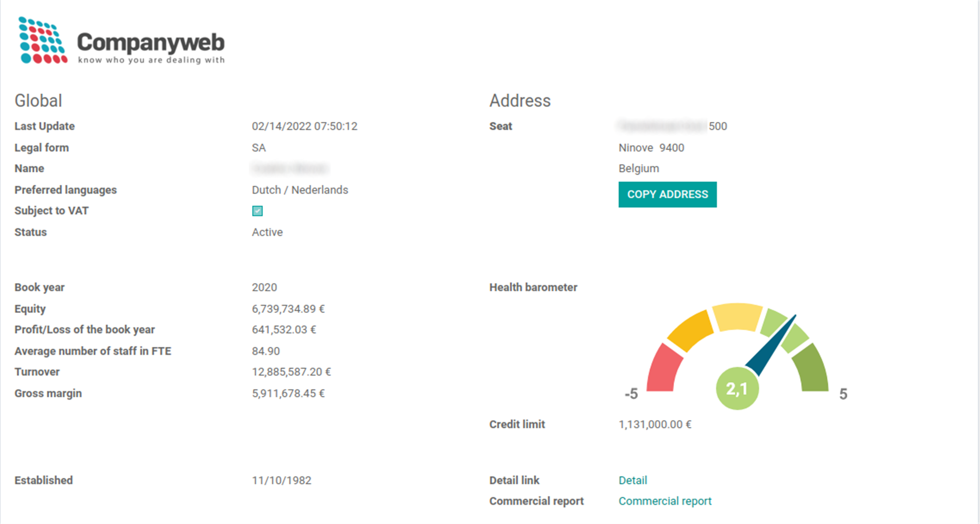Click the established date 11/10/1982
The width and height of the screenshot is (980, 524).
(282, 480)
